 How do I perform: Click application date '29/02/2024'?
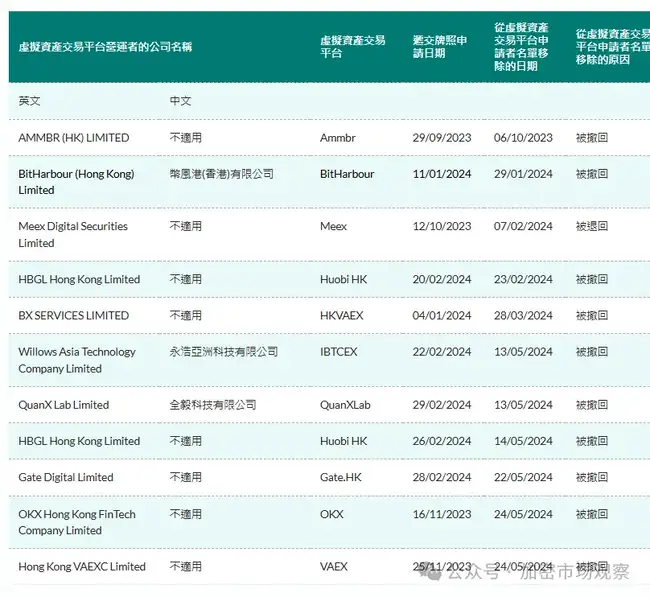(x=442, y=405)
